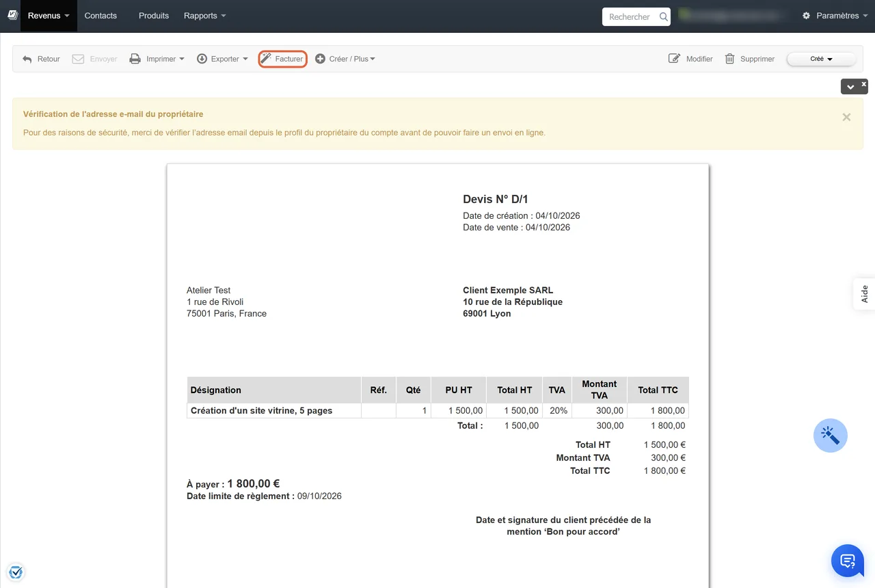Click the magnifier search icon
875x588 pixels.
(663, 17)
